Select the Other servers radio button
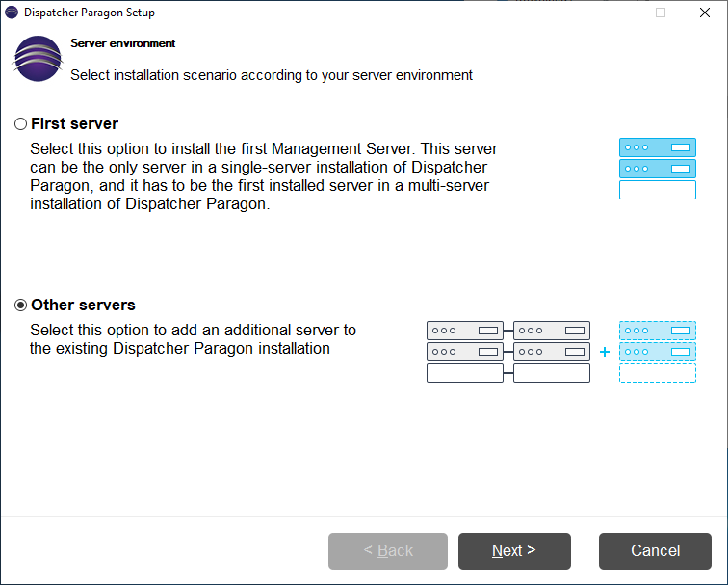This screenshot has height=585, width=728. [21, 306]
